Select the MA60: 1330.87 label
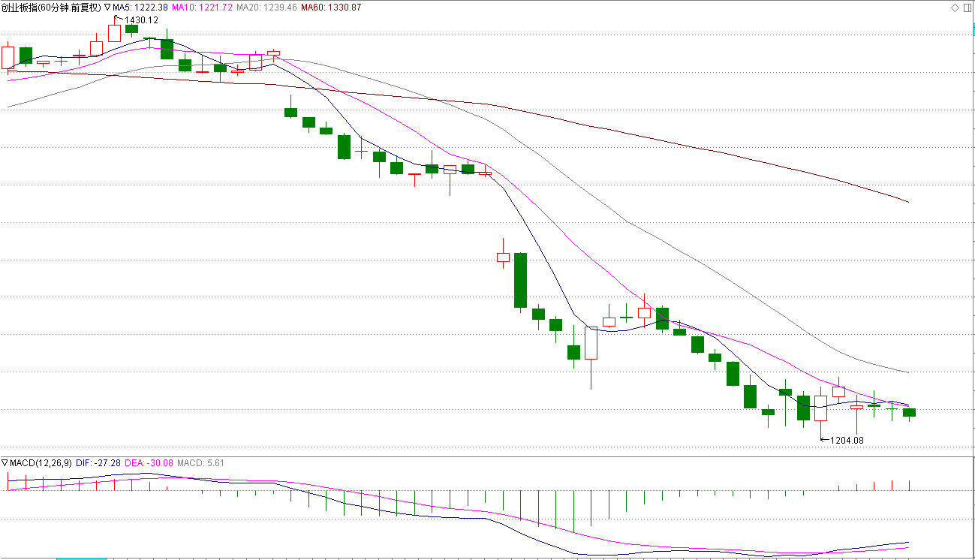This screenshot has height=560, width=975. coord(331,8)
